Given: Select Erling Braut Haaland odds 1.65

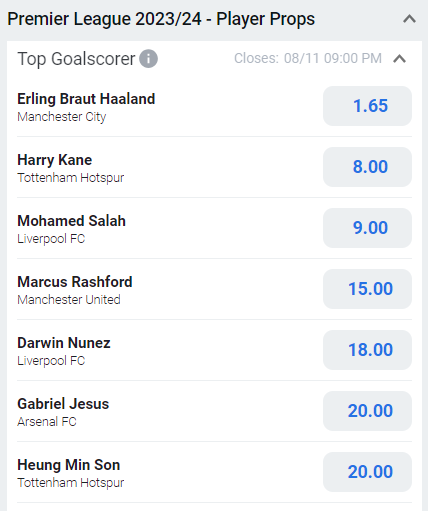Looking at the screenshot, I should pyautogui.click(x=367, y=106).
